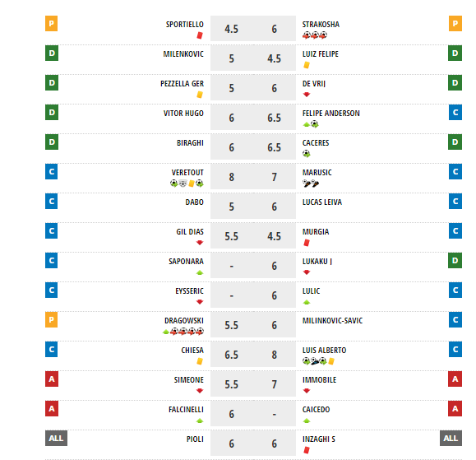
Task: Click the yellow card icon under Luiz Felipe
Action: click(x=307, y=65)
